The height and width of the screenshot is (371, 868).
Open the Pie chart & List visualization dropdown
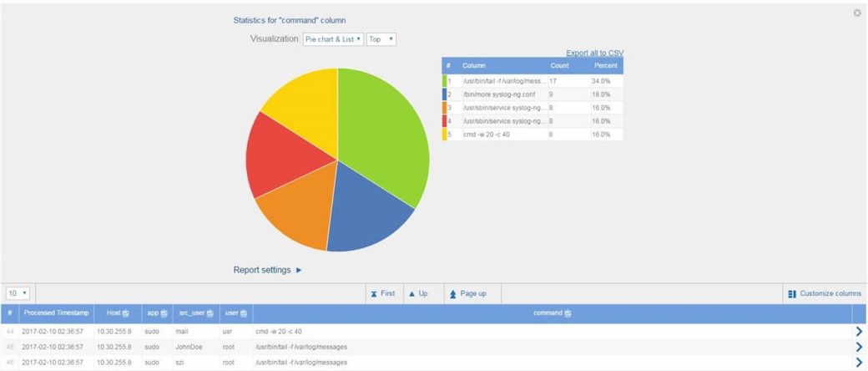(333, 39)
